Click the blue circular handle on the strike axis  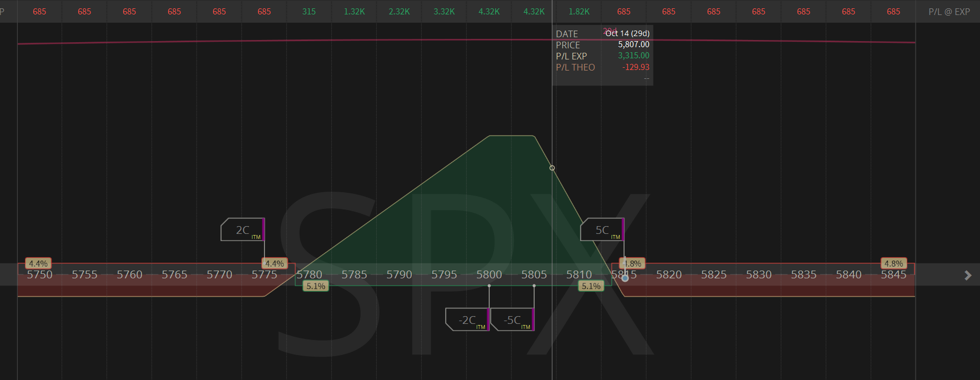pos(625,277)
